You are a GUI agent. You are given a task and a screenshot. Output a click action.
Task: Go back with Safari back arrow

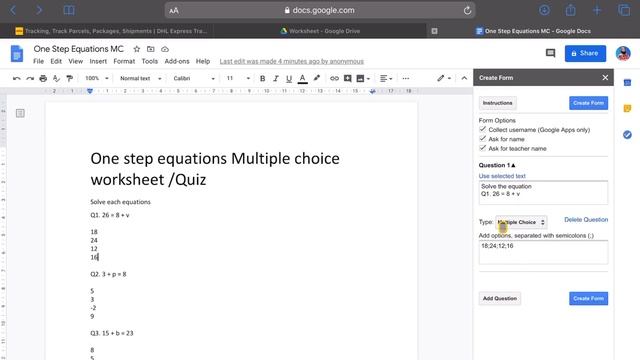coord(13,10)
